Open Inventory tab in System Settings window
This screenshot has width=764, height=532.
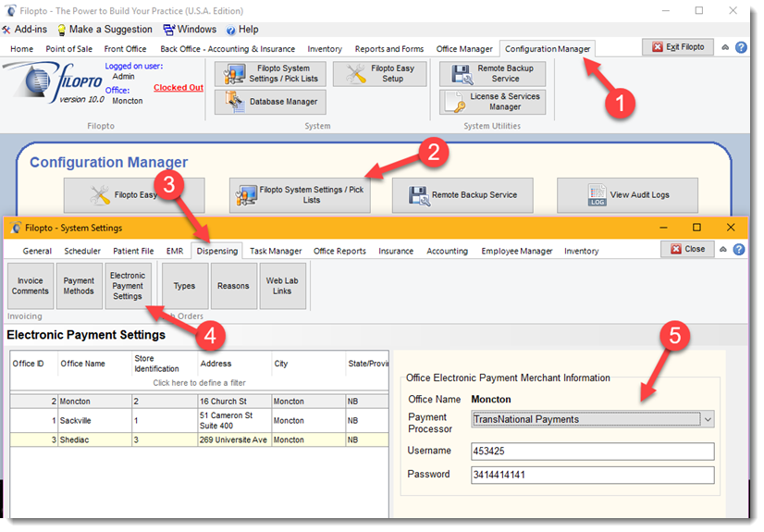(x=581, y=252)
